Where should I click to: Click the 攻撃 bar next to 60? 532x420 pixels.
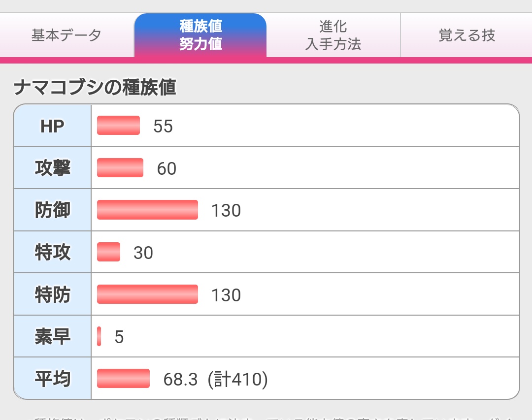pos(120,168)
